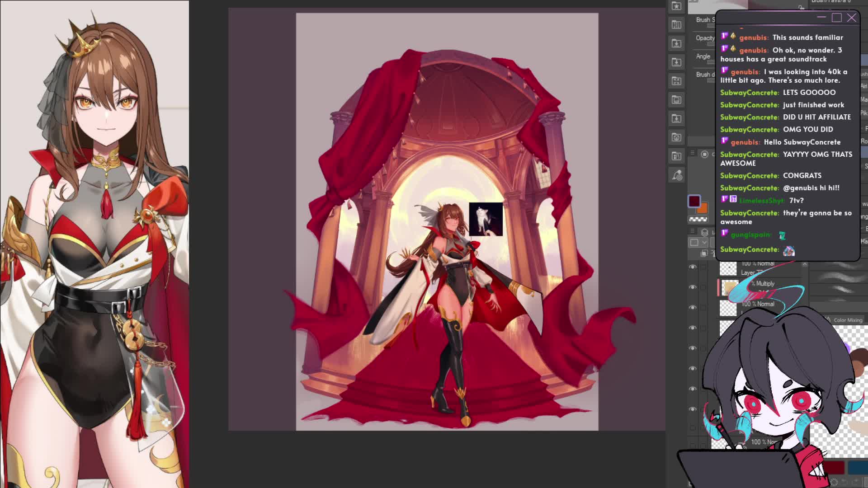Image resolution: width=868 pixels, height=488 pixels.
Task: Choose the second brush stroke preset preview
Action: pyautogui.click(x=838, y=277)
